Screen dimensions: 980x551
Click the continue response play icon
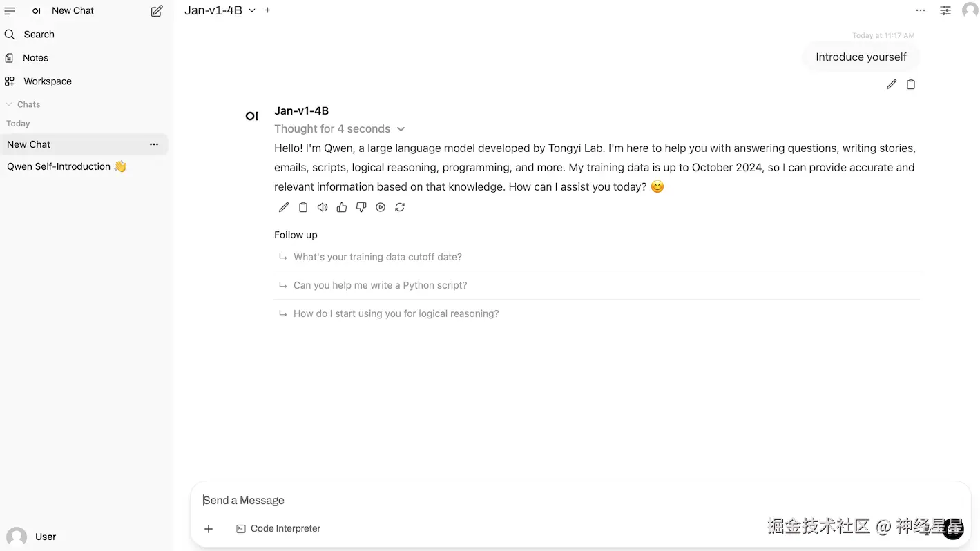(x=381, y=207)
